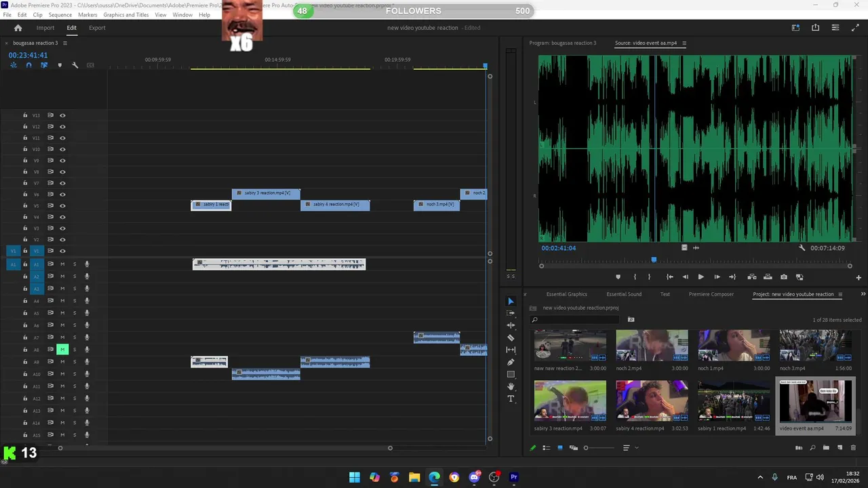Show Program: bougasaa reaction 3 monitor

click(563, 43)
